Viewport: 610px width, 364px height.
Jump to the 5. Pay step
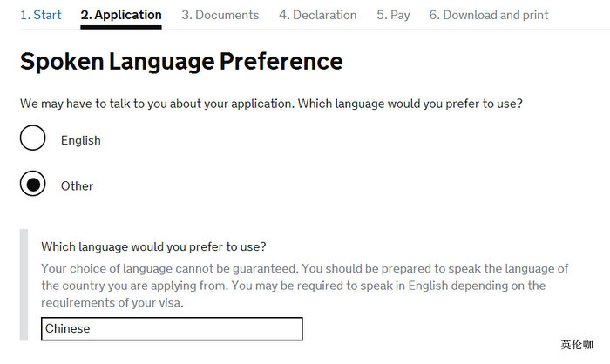(x=393, y=15)
